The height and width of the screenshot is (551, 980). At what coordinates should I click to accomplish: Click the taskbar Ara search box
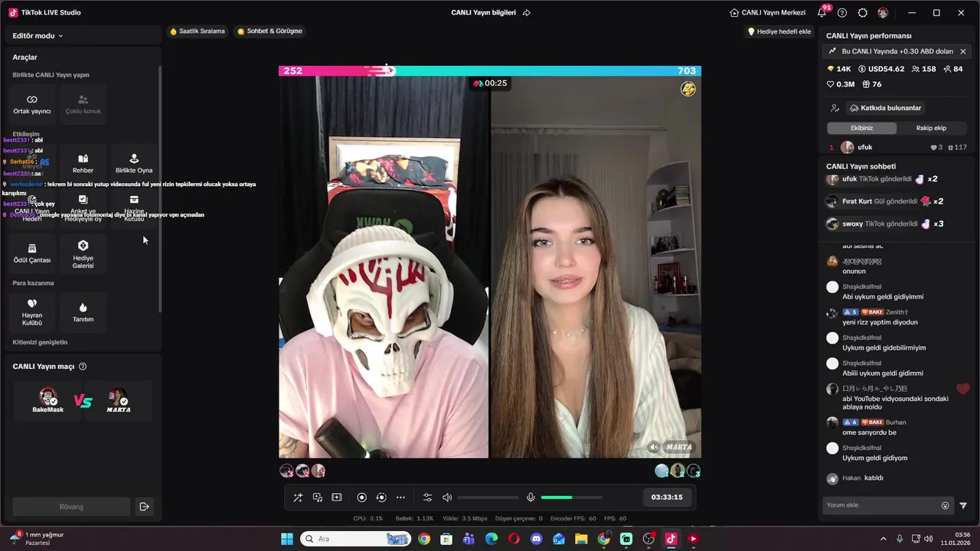[356, 539]
